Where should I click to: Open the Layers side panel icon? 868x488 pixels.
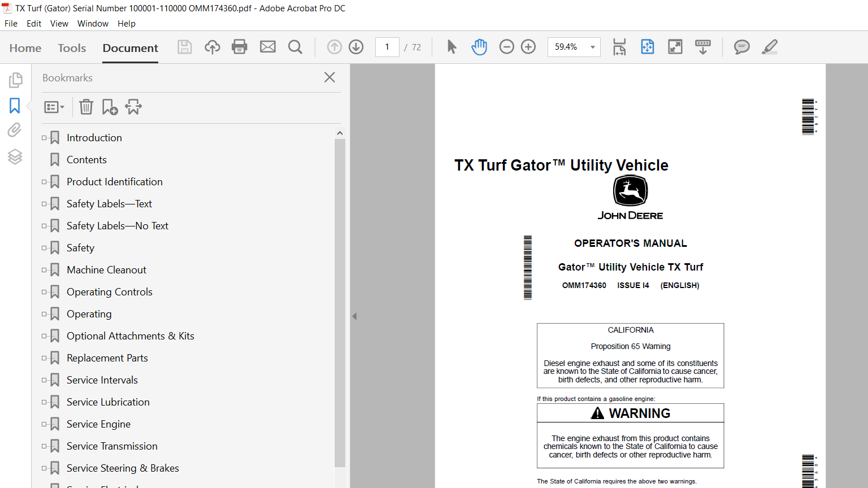(x=15, y=156)
